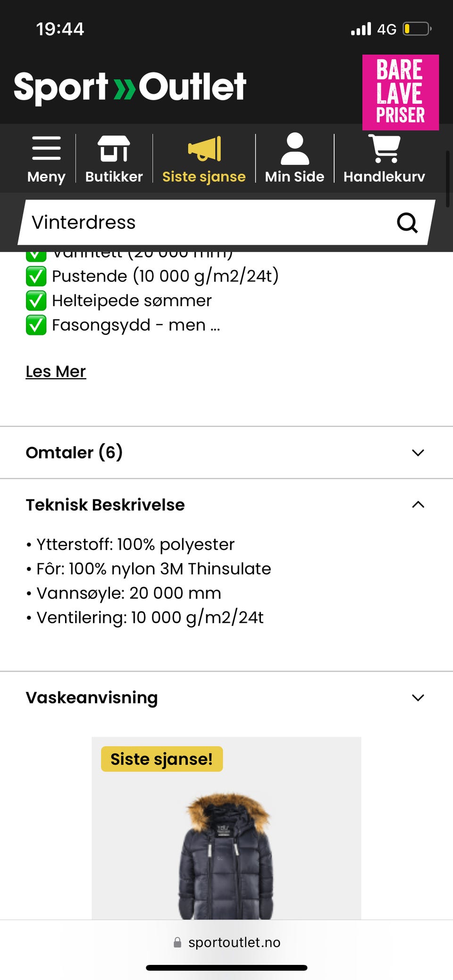Tap the Siste sjanse! yellow product badge
Viewport: 453px width, 980px height.
coord(162,759)
